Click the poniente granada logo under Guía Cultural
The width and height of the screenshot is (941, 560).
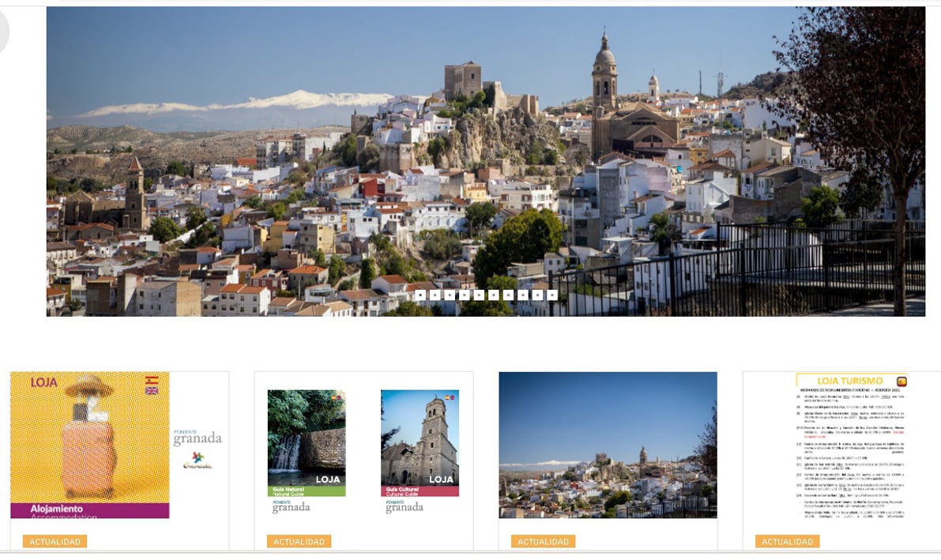point(405,506)
